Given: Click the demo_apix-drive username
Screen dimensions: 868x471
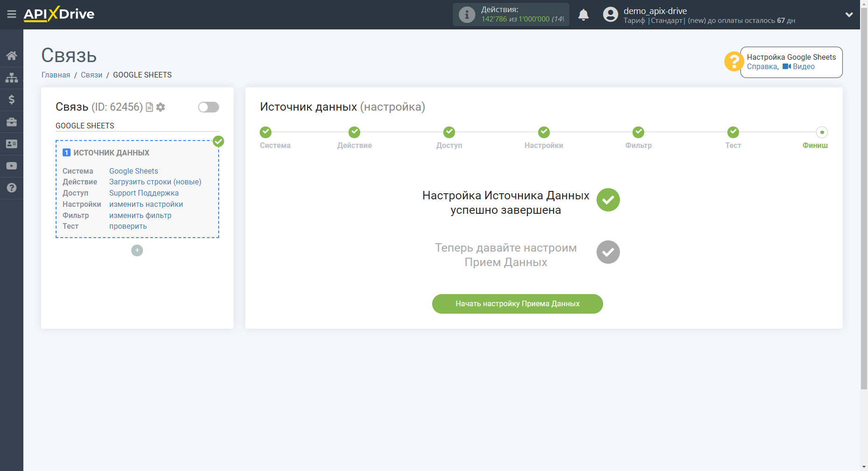Looking at the screenshot, I should pyautogui.click(x=655, y=11).
